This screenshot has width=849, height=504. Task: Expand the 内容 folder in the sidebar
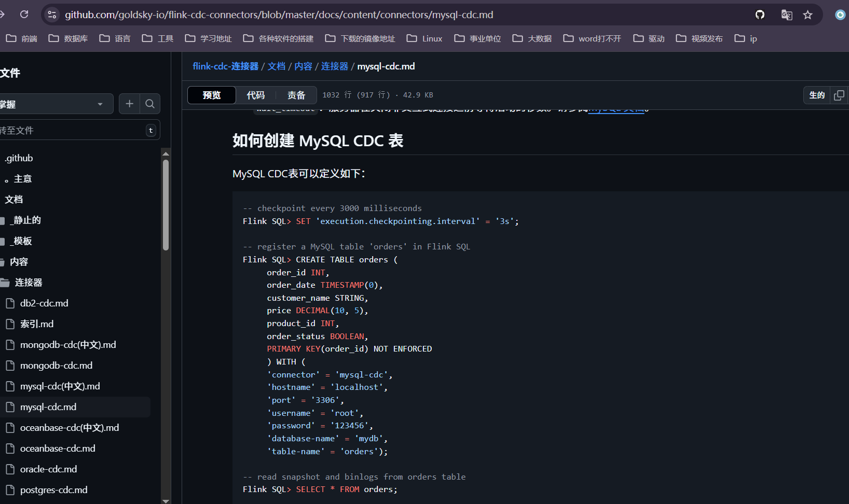click(19, 261)
